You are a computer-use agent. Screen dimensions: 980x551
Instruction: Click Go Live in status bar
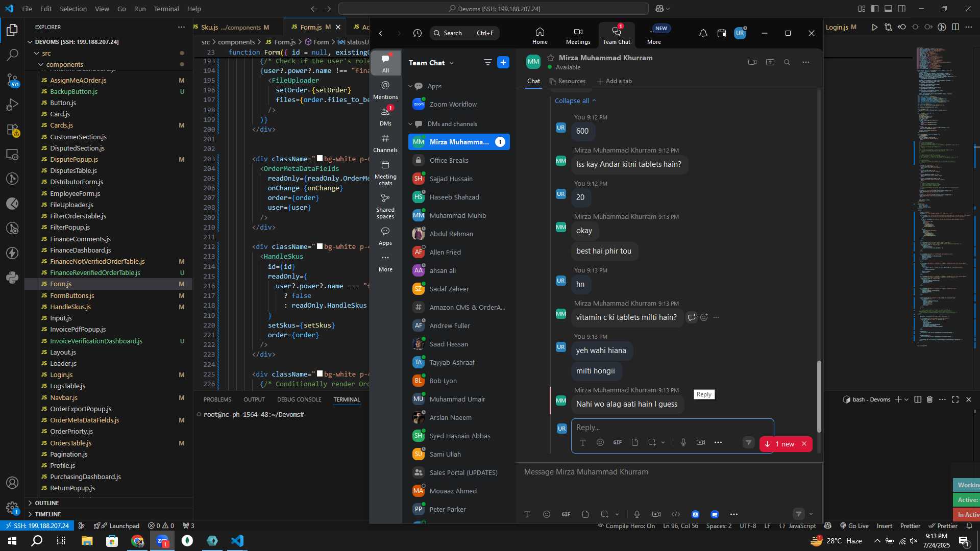point(854,526)
